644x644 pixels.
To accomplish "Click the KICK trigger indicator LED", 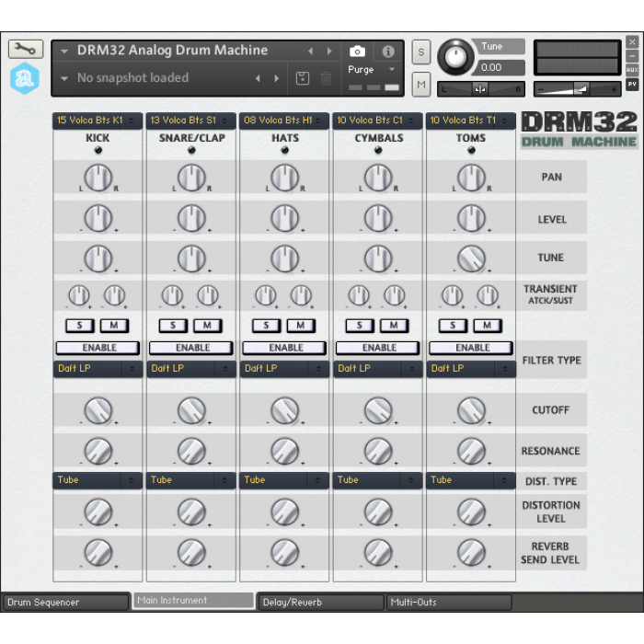I will pos(98,150).
